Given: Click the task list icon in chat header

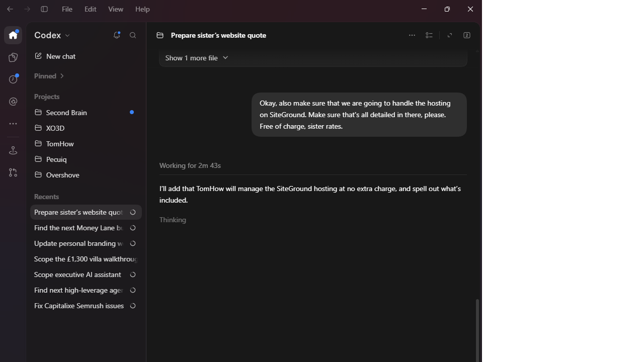Looking at the screenshot, I should point(429,35).
